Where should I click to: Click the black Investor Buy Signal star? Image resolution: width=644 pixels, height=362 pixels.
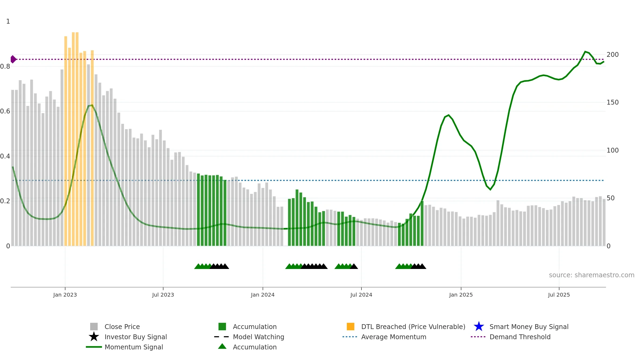pos(94,337)
